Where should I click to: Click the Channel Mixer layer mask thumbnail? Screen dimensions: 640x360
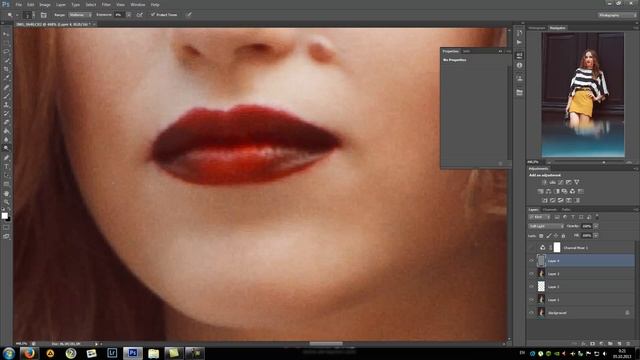click(557, 247)
